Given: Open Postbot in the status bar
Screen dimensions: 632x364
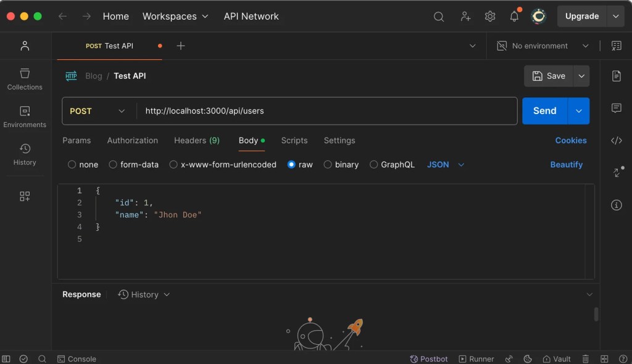Looking at the screenshot, I should (x=429, y=359).
